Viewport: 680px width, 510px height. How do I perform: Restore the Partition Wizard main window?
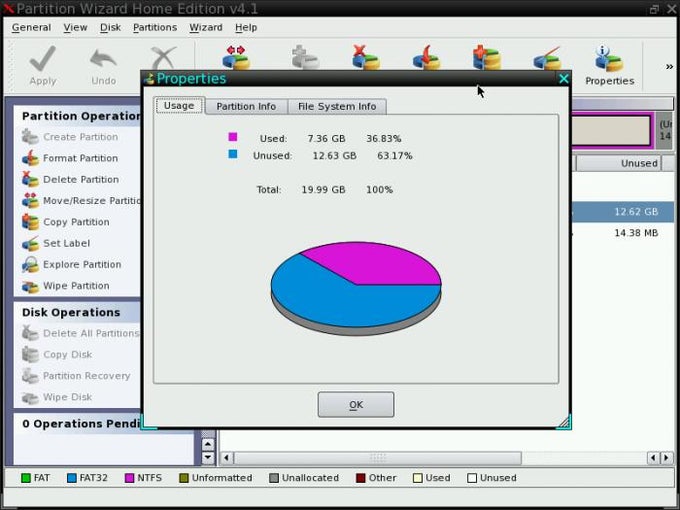click(654, 9)
